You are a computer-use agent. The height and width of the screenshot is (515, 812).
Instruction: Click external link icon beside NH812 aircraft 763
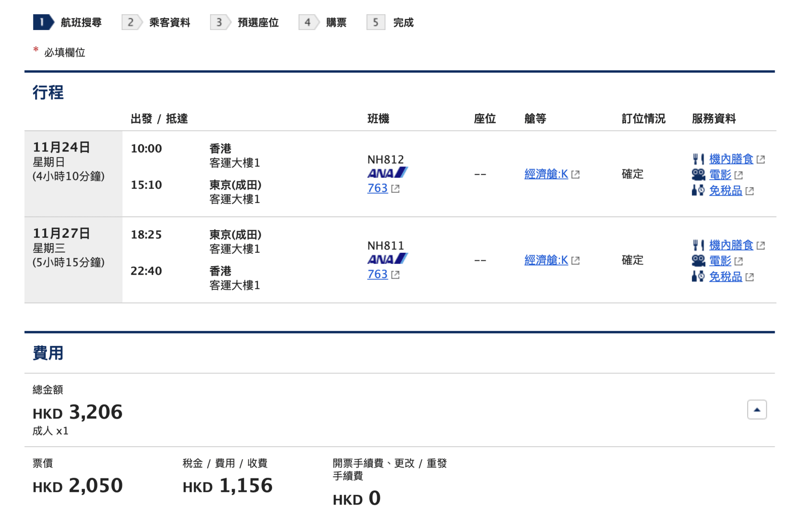(x=395, y=189)
